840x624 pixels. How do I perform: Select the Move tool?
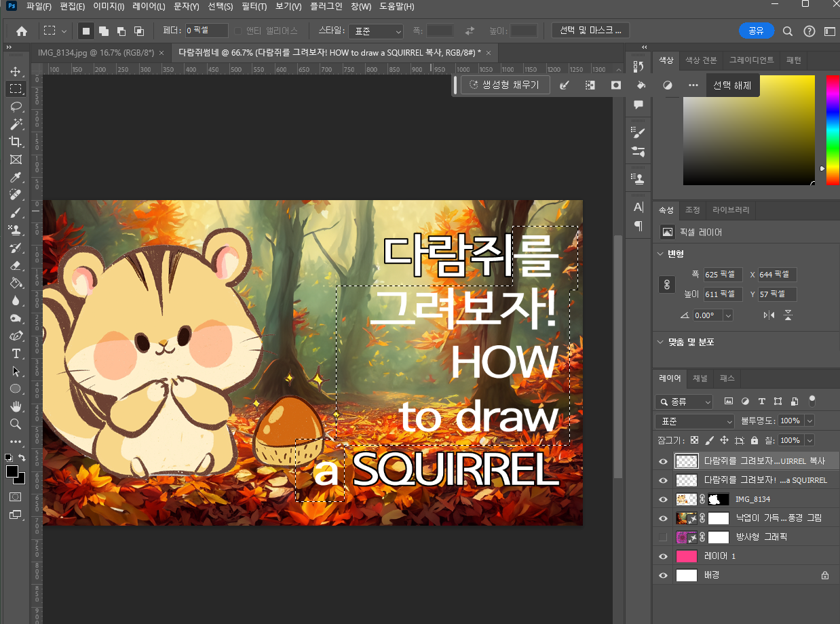click(x=15, y=71)
